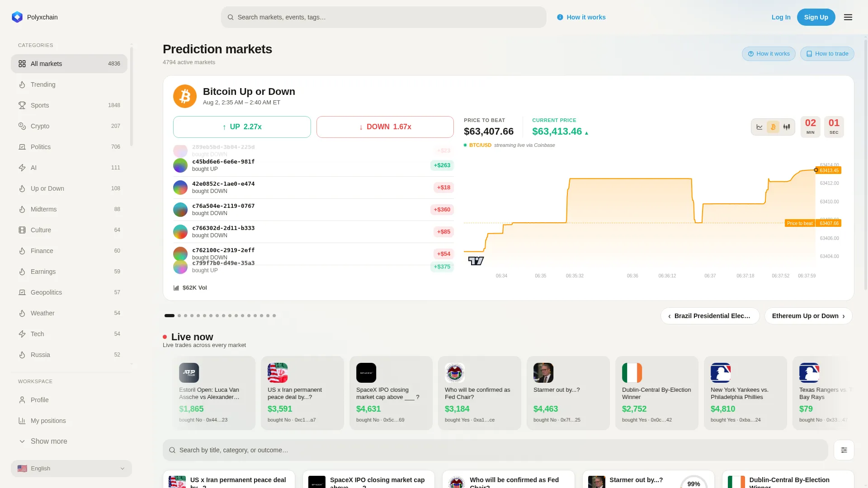Image resolution: width=868 pixels, height=488 pixels.
Task: Click the Culture film icon
Action: click(22, 230)
